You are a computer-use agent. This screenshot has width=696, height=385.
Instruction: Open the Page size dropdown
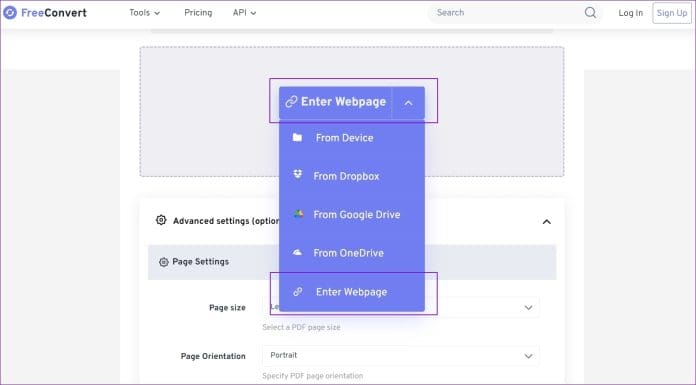[401, 307]
